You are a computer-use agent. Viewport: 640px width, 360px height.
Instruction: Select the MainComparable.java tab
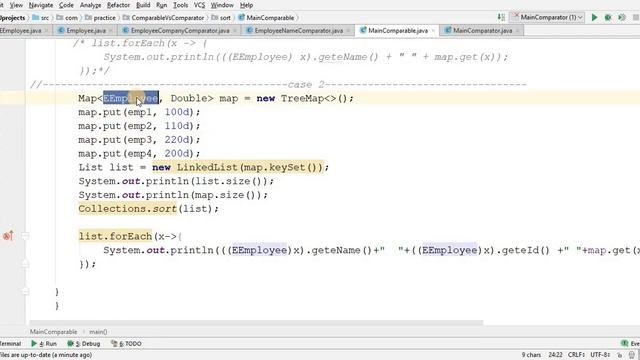pyautogui.click(x=398, y=31)
